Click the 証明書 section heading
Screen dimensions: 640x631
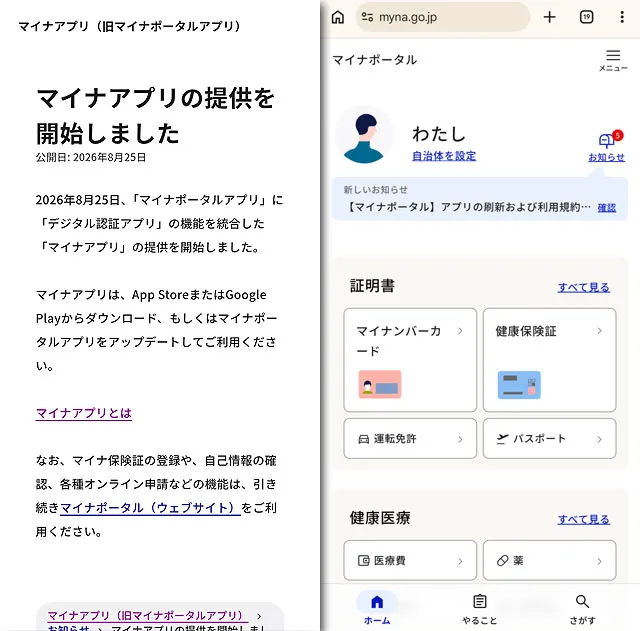(x=372, y=286)
